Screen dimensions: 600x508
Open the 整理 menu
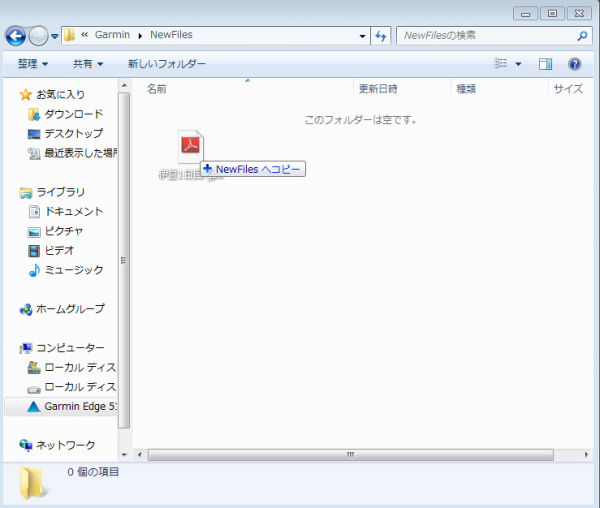[x=33, y=64]
